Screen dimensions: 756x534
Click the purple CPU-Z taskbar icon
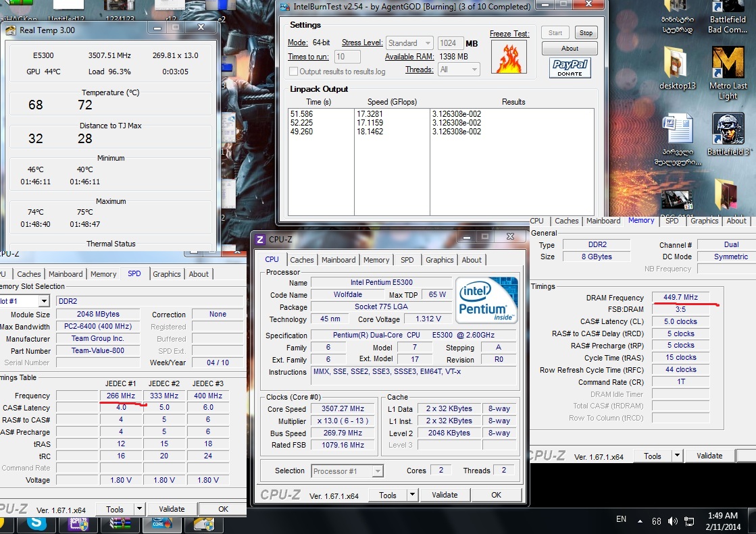point(78,523)
